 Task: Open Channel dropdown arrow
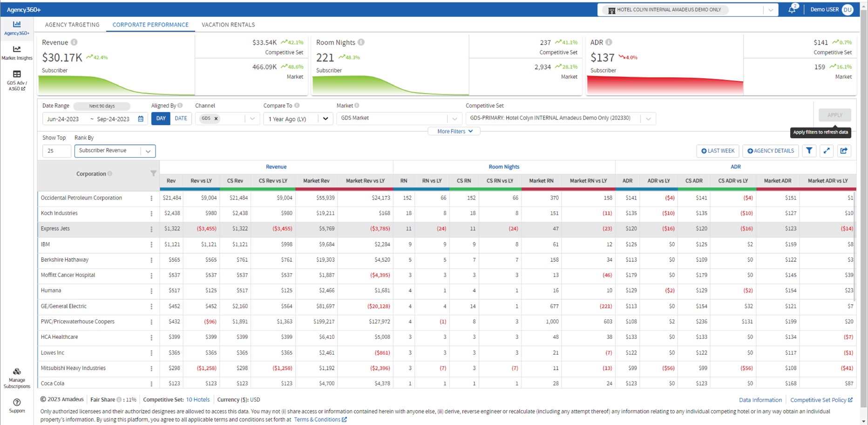[x=252, y=119]
